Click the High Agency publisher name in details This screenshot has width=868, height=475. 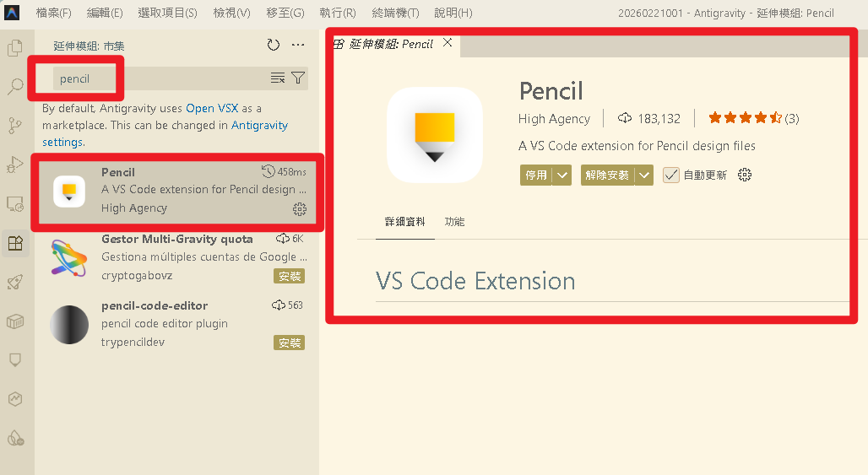554,118
